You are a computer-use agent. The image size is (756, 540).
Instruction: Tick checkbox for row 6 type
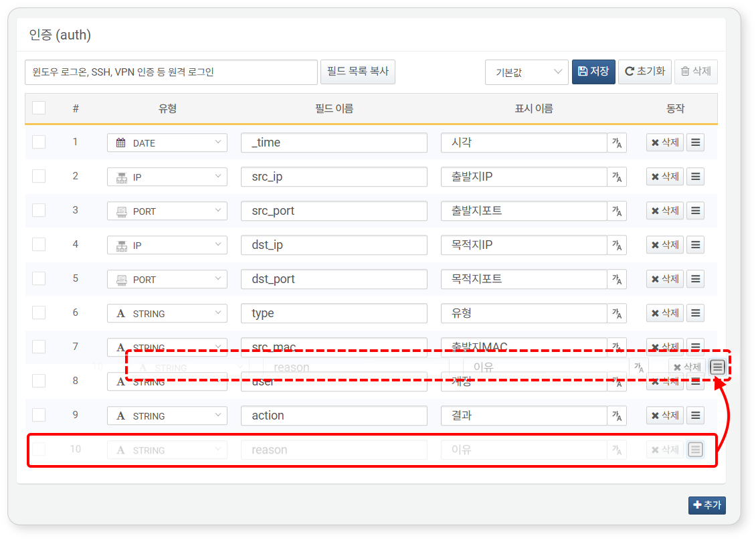39,313
